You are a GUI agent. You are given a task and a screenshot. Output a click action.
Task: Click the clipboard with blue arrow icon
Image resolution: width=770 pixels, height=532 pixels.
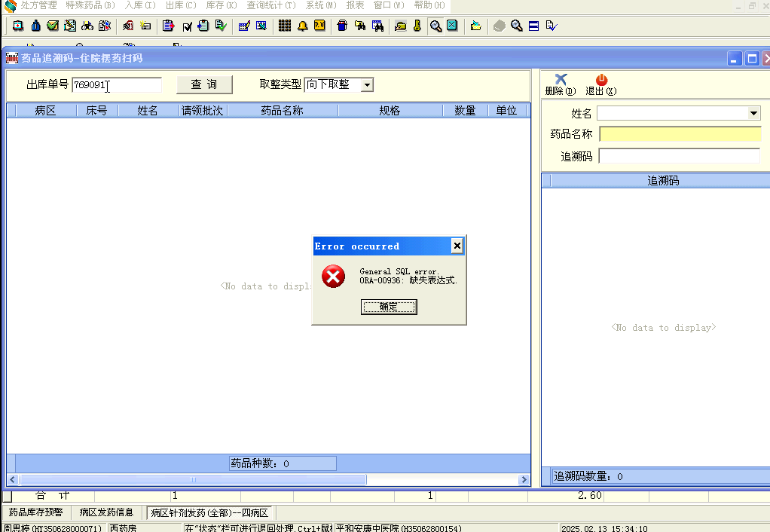[x=203, y=26]
